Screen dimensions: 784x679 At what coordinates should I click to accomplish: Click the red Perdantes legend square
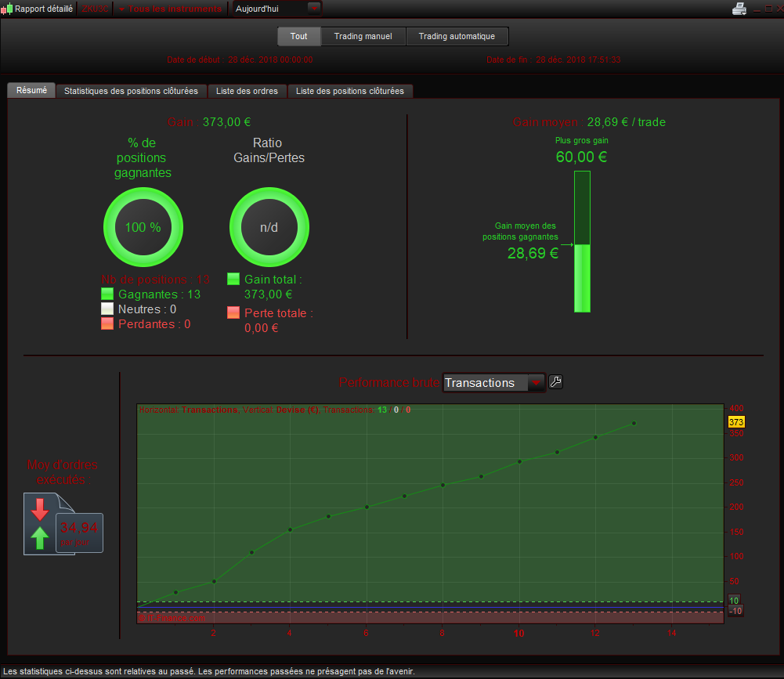(107, 323)
